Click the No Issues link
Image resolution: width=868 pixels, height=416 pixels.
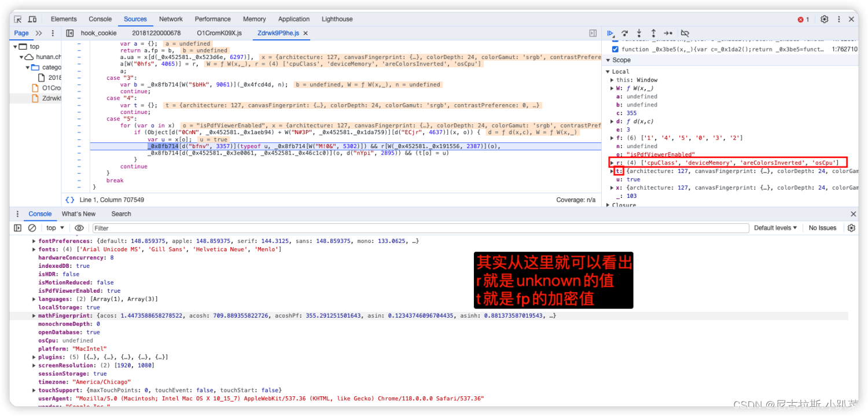(x=822, y=227)
